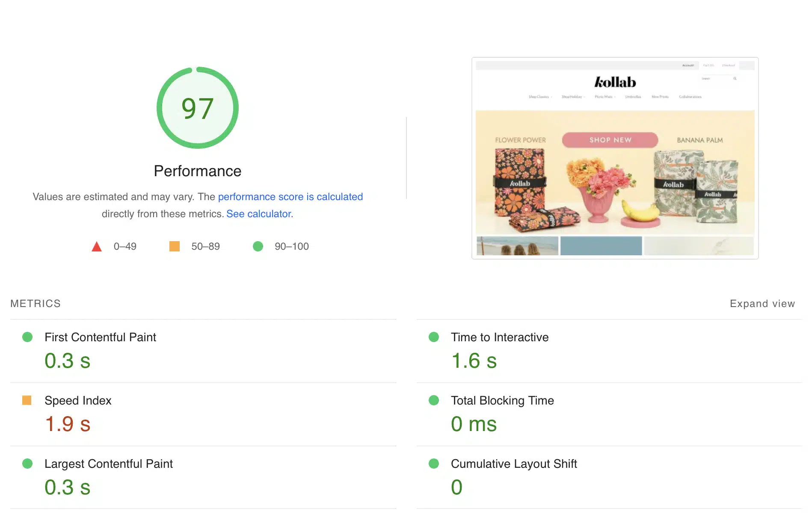Select the Shop Holiday navigation item
Screen dimensions: 812x514
572,97
